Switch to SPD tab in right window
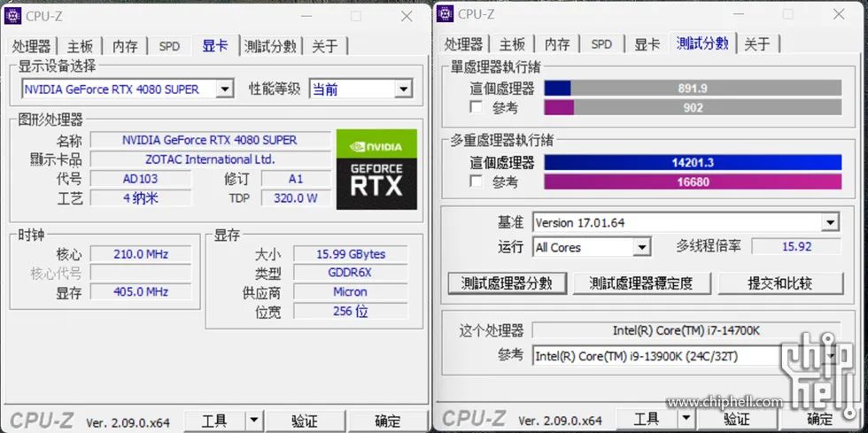868x433 pixels. [x=601, y=43]
